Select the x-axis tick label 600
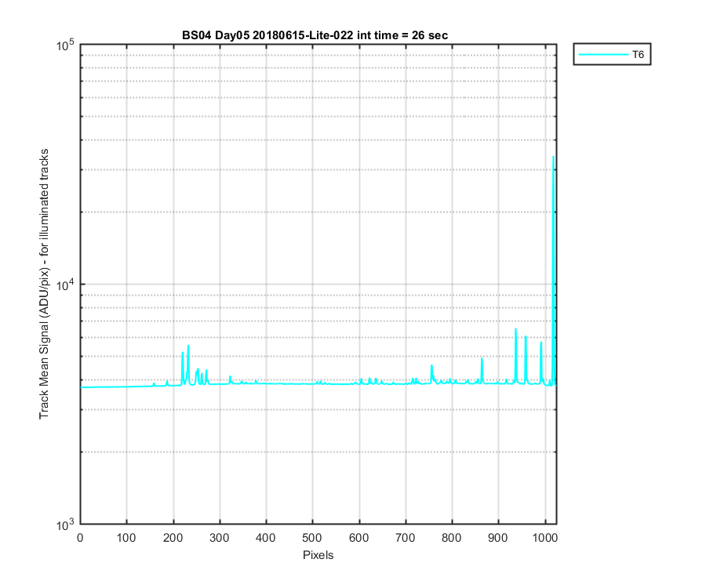Image resolution: width=706 pixels, height=588 pixels. [x=358, y=538]
